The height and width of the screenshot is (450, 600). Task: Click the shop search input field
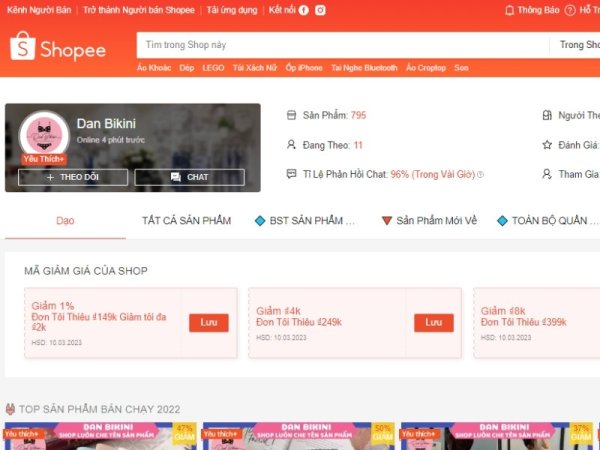(340, 45)
